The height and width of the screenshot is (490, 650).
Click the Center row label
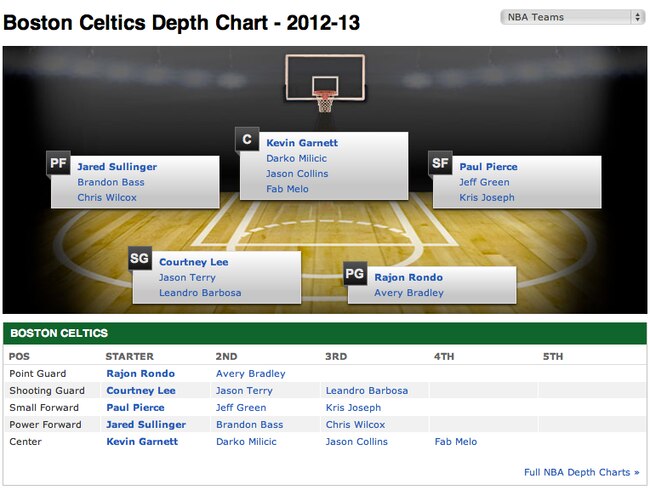(25, 441)
